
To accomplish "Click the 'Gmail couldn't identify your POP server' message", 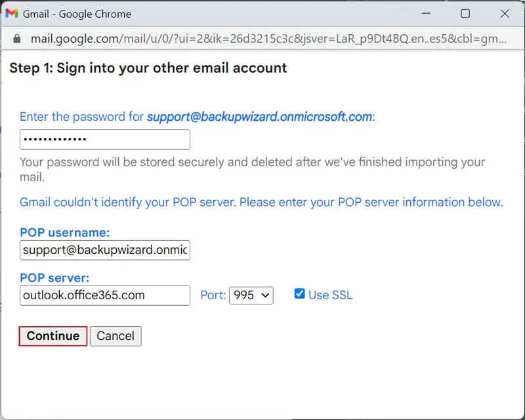I will point(261,202).
